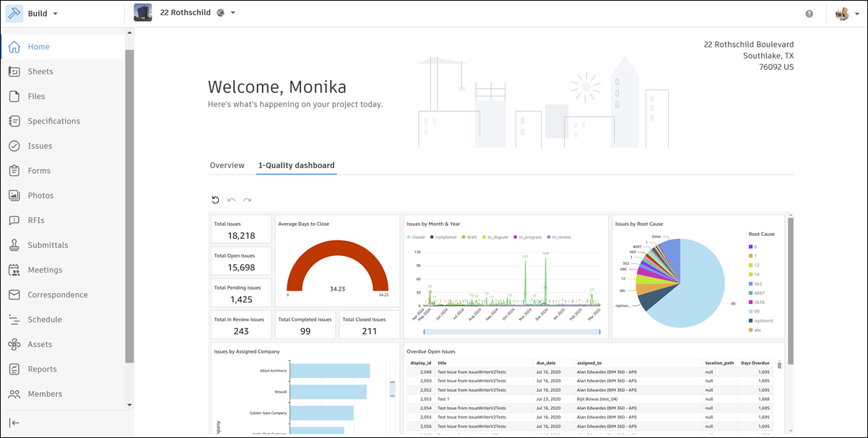Screen dimensions: 868x438
Task: Click the Issues checkmark icon
Action: (14, 146)
